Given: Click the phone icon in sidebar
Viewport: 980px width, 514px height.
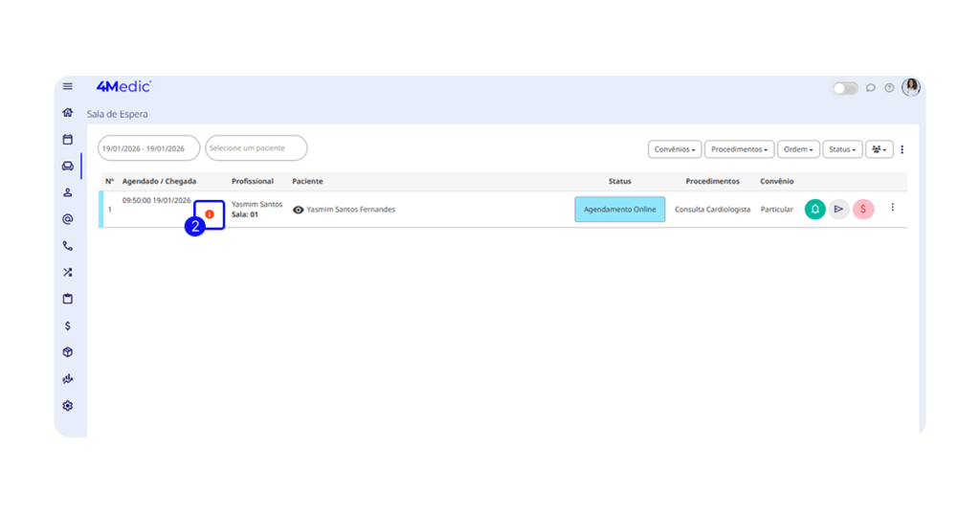Looking at the screenshot, I should (67, 246).
